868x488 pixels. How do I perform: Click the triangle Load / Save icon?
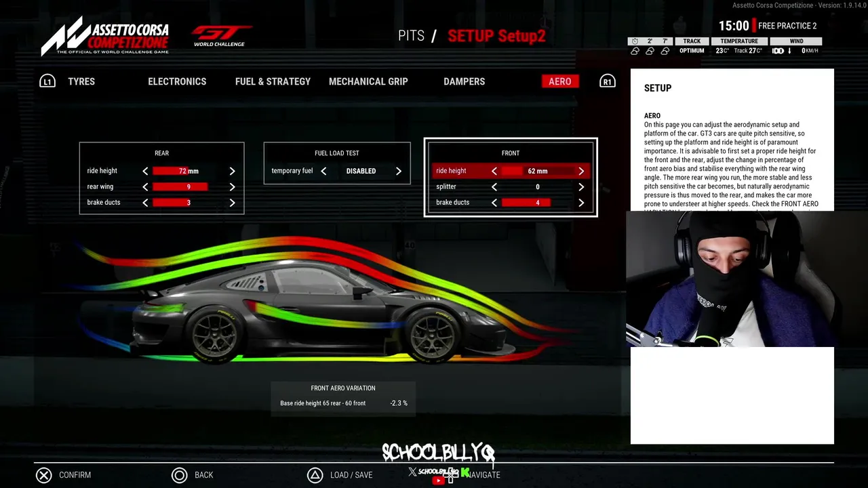[315, 475]
